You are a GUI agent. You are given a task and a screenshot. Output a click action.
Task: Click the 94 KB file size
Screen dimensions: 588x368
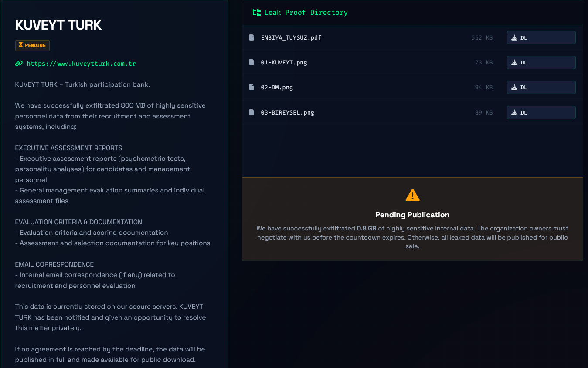coord(484,88)
